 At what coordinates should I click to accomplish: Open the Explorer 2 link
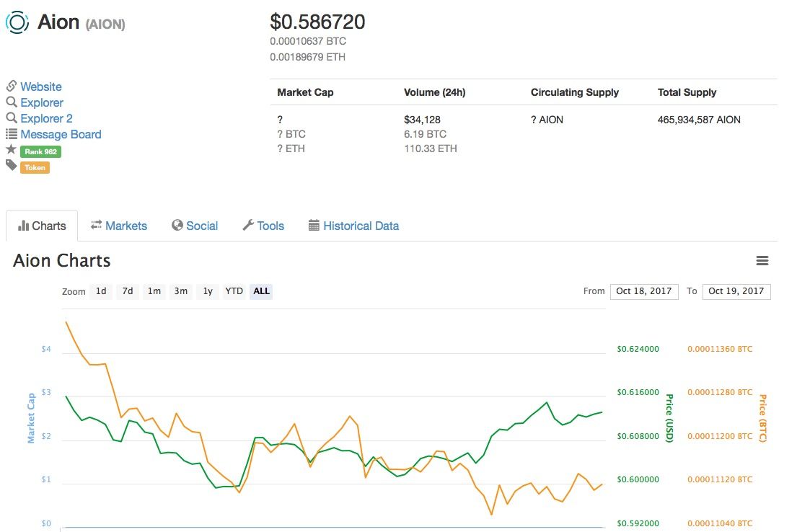(46, 118)
